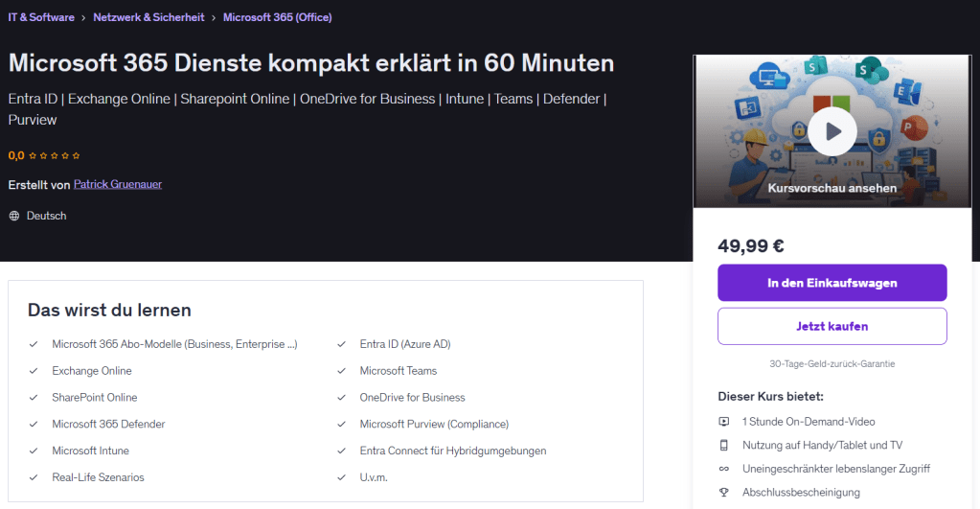Open instructor Patrick Gruenauer's profile
Screen dimensions: 980x509
[x=117, y=184]
